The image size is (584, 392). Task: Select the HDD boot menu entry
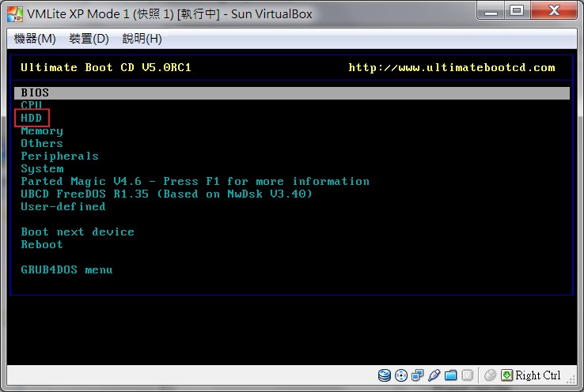point(32,118)
